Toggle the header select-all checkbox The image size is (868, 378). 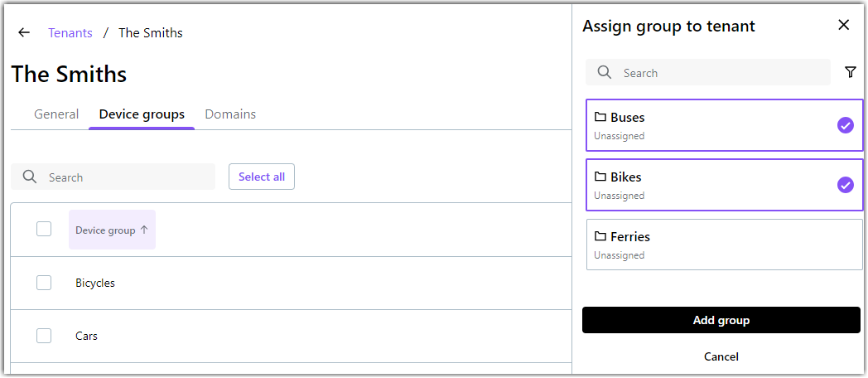pyautogui.click(x=44, y=229)
